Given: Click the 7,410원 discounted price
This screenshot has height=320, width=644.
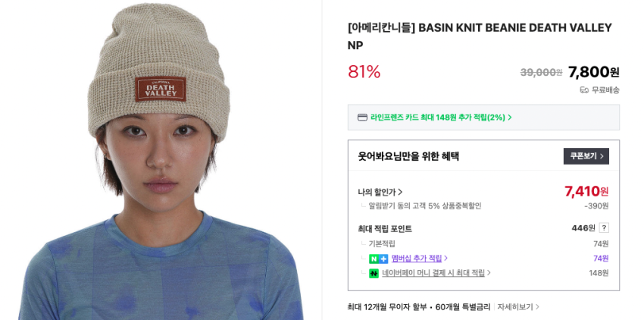Looking at the screenshot, I should (x=586, y=191).
